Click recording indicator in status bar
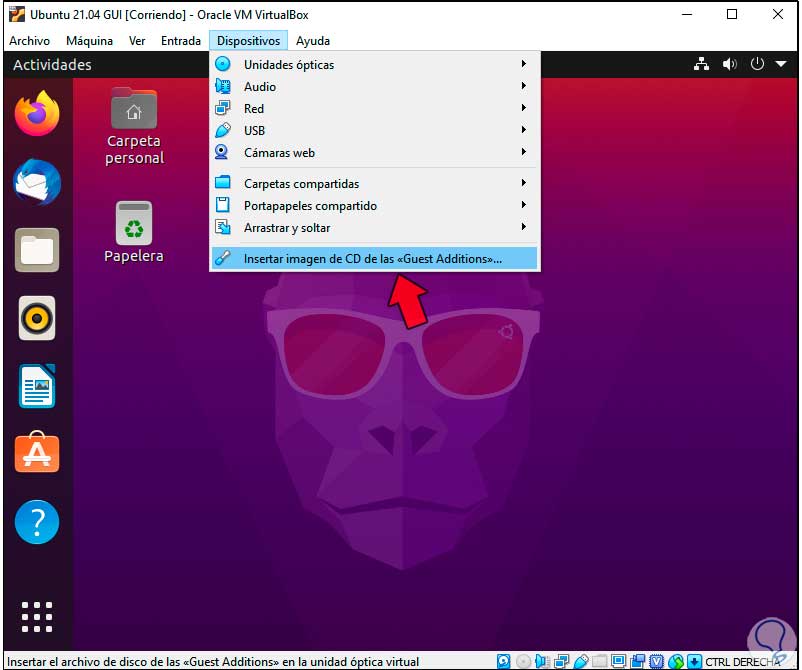Screen dimensions: 802x670 [x=638, y=661]
